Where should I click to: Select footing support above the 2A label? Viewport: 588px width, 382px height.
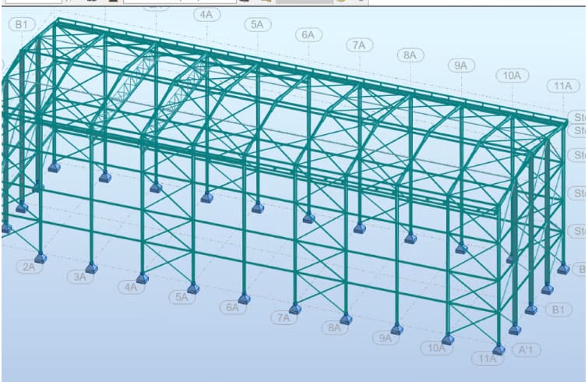coord(40,257)
